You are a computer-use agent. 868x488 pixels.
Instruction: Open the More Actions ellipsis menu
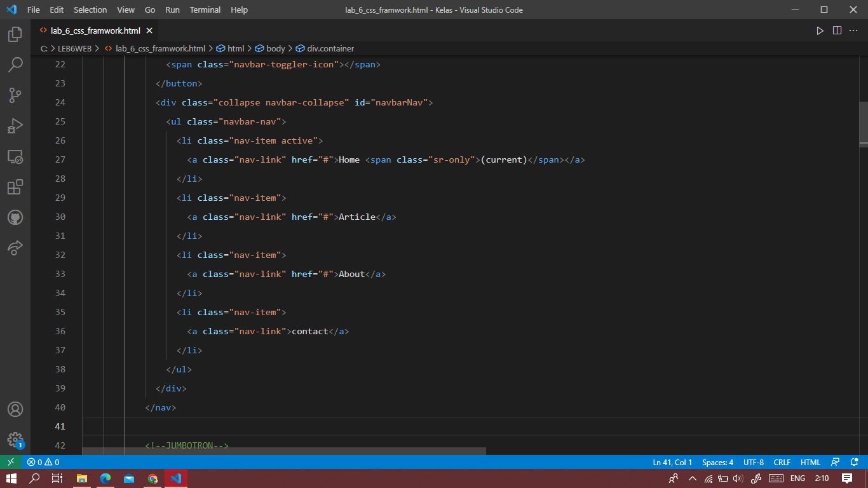tap(853, 30)
